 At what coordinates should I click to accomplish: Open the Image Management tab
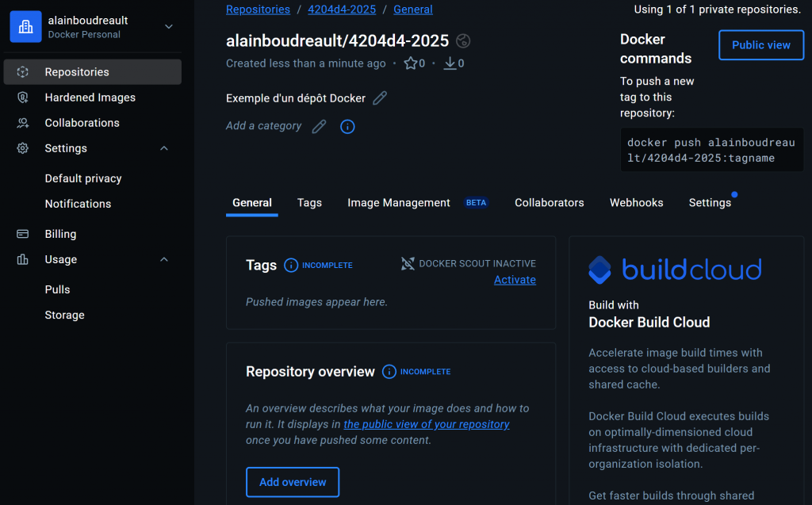click(399, 203)
